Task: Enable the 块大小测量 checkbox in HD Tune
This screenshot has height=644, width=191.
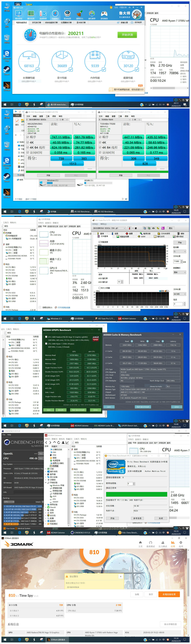Action: [x=99, y=288]
